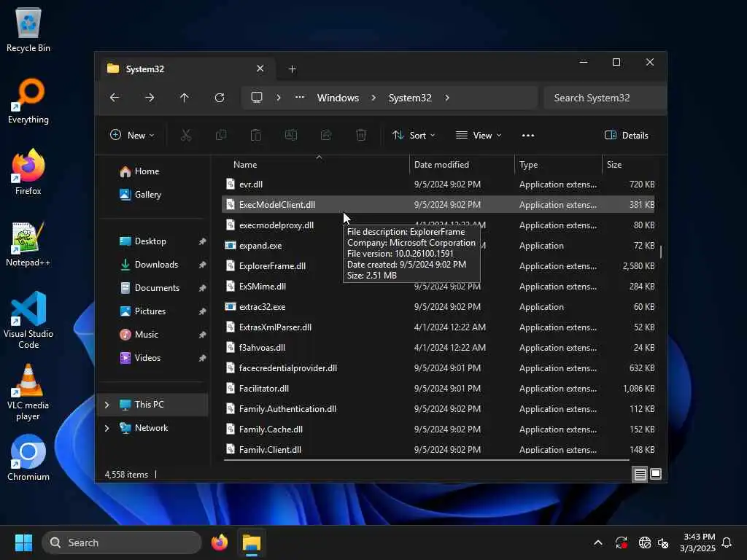The width and height of the screenshot is (747, 560).
Task: Open the Windows Start menu
Action: click(23, 542)
